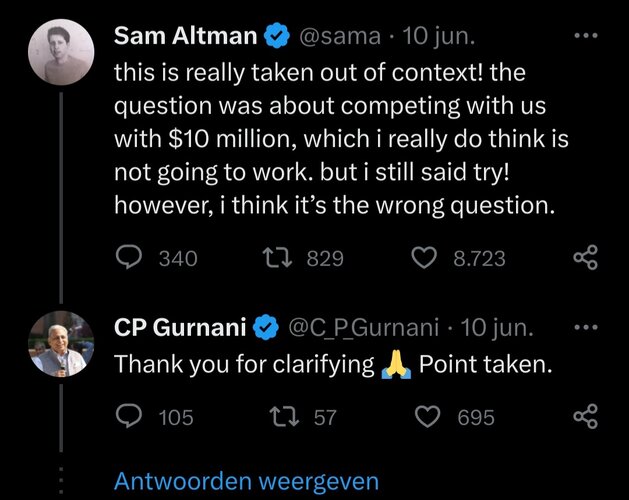The image size is (629, 500).
Task: Share Sam Altman's tweet via share icon
Action: point(586,257)
